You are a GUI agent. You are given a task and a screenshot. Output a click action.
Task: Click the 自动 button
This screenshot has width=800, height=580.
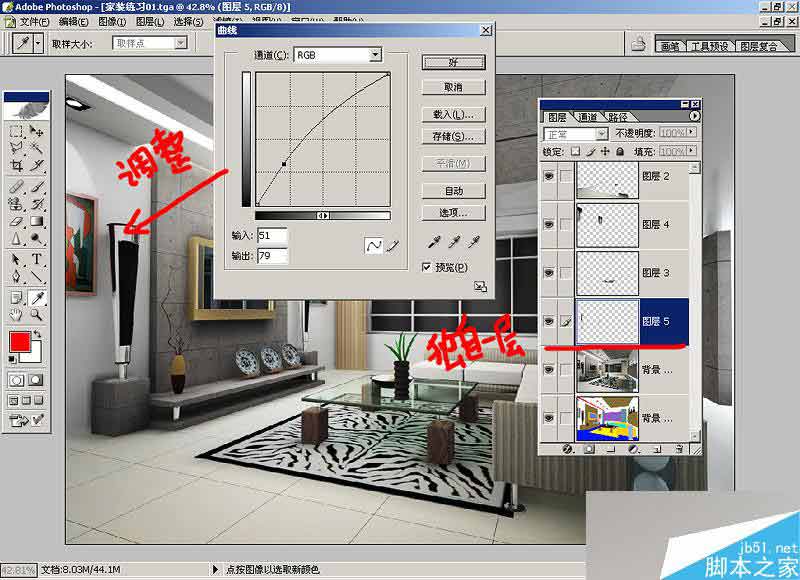click(454, 191)
